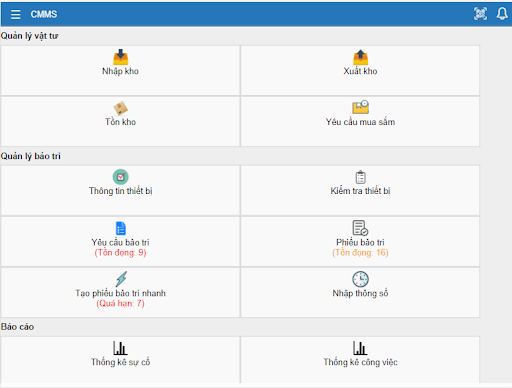Open the hamburger menu in CMMS header
512x388 pixels.
coord(15,14)
